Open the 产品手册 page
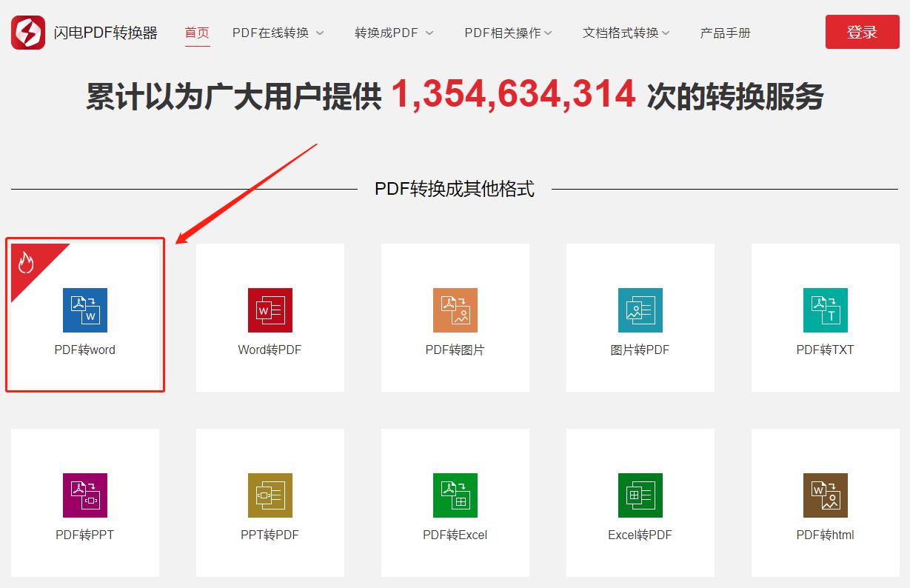910x588 pixels. (x=725, y=33)
